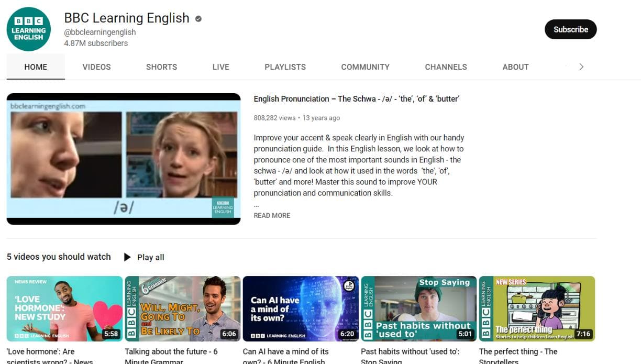Open the PLAYLISTS tab

(x=285, y=67)
